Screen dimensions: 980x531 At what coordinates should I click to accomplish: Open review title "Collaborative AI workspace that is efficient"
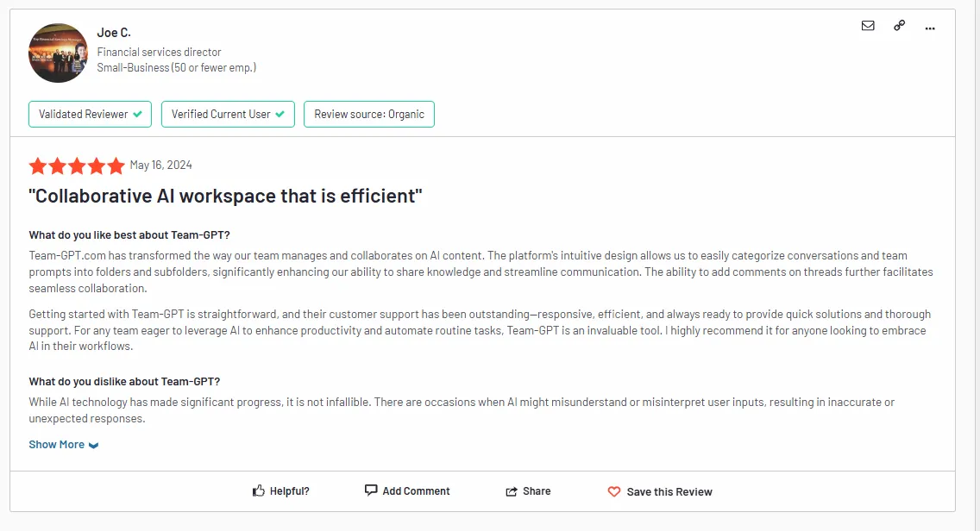pos(226,197)
